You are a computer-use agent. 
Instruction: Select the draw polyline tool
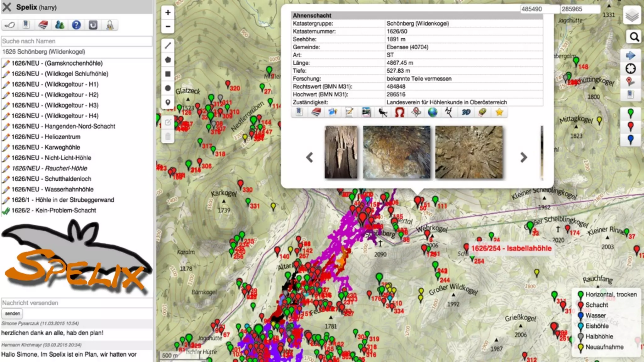click(x=168, y=46)
